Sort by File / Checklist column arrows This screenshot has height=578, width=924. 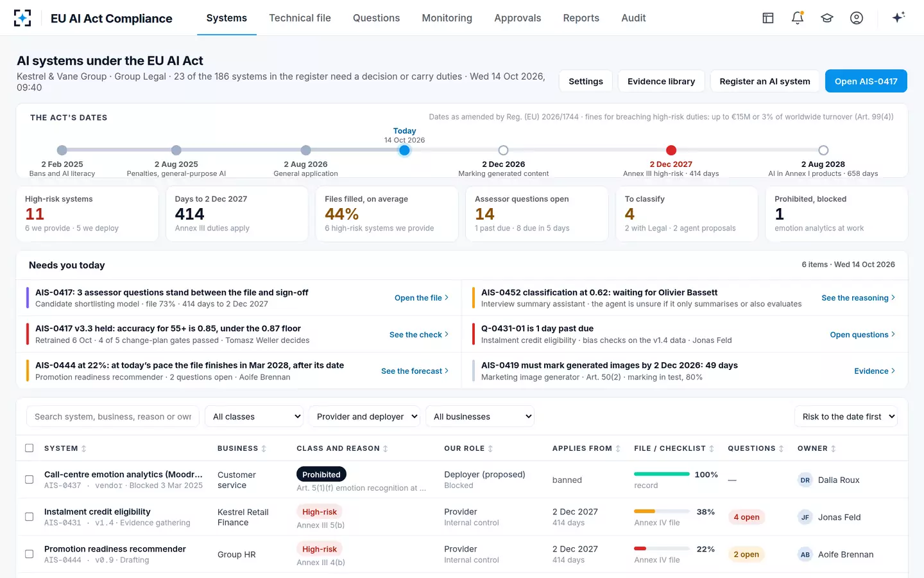point(712,449)
